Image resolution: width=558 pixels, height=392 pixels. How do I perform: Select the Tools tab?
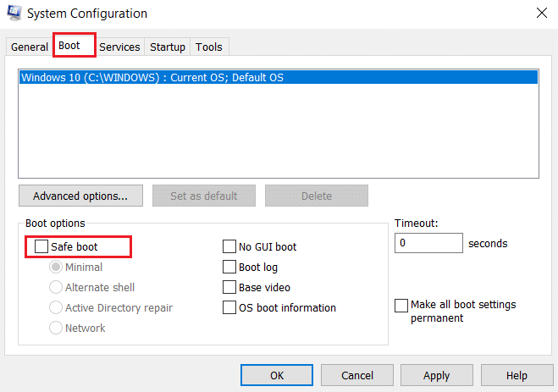pyautogui.click(x=209, y=47)
